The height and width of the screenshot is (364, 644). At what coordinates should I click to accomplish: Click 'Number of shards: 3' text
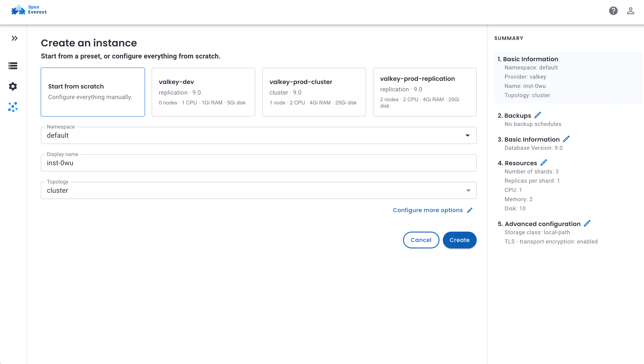pos(532,171)
